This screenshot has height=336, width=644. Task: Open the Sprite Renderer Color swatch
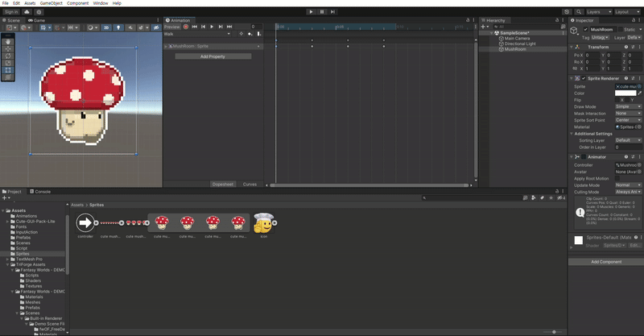coord(625,93)
